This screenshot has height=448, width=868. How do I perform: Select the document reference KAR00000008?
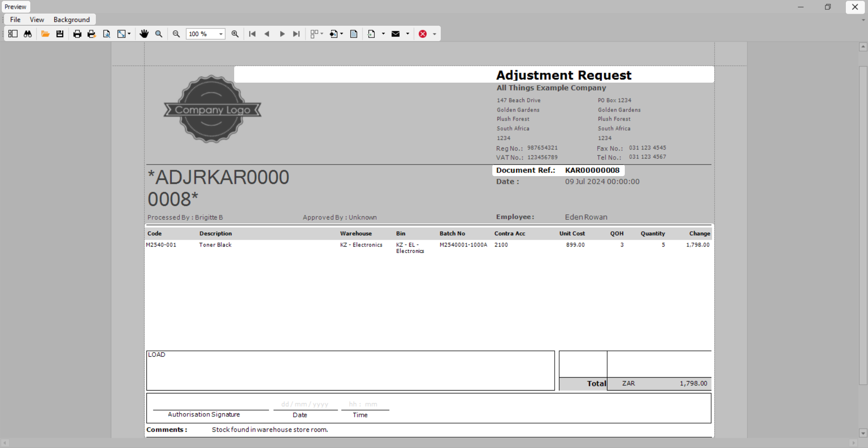592,170
